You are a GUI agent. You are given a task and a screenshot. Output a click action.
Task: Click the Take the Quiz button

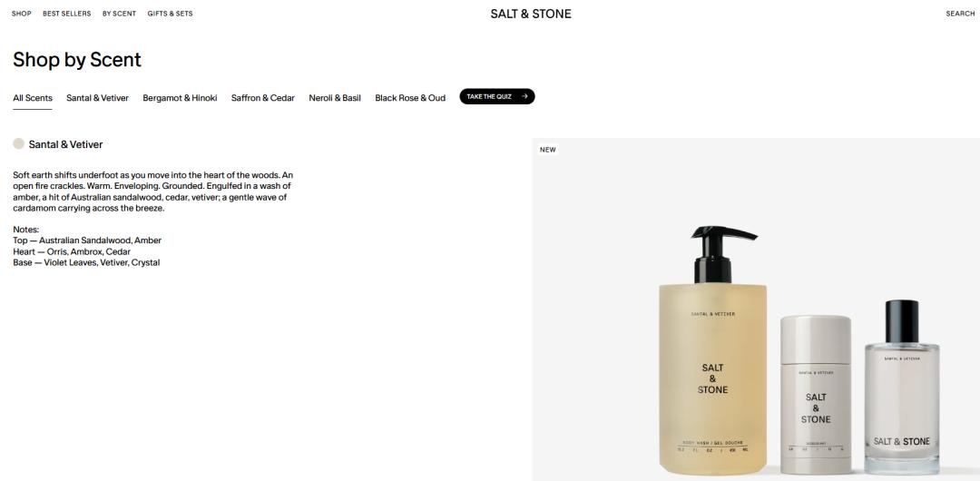(497, 96)
